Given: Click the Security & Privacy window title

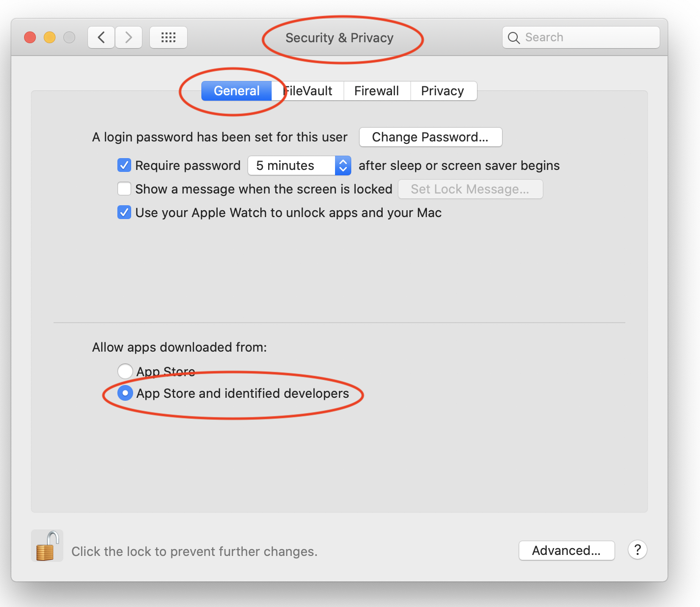Looking at the screenshot, I should 339,38.
